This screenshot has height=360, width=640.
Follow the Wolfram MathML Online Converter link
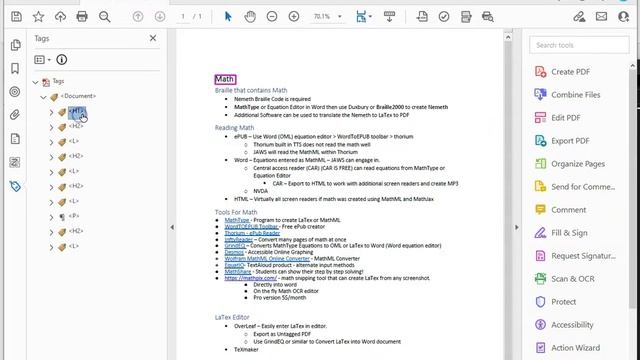(267, 258)
